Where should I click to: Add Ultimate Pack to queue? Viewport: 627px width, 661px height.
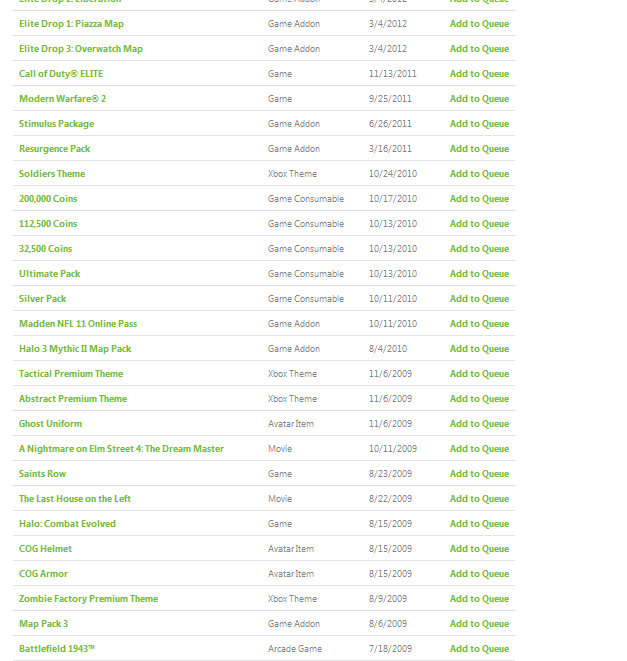click(x=479, y=274)
